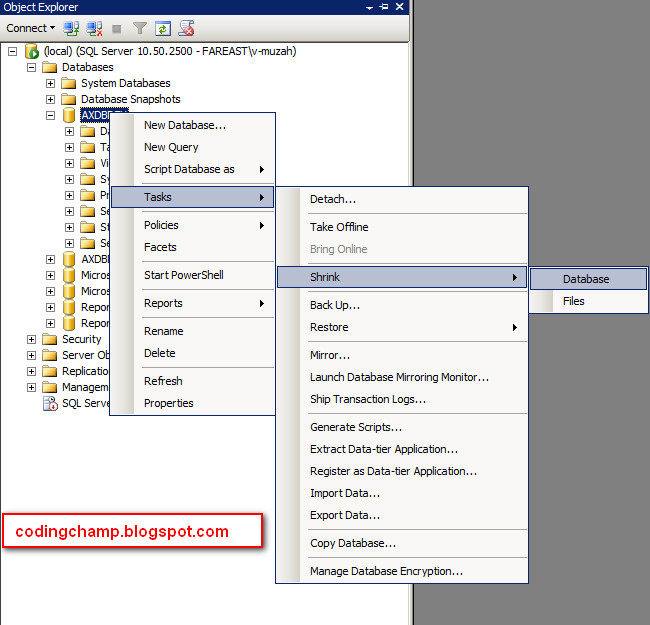Expand the Security node

click(32, 339)
